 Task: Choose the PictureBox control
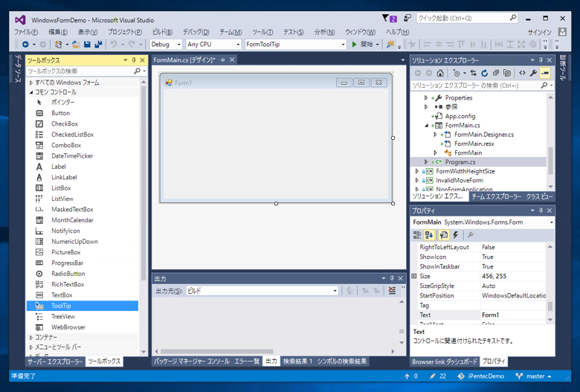pyautogui.click(x=82, y=252)
